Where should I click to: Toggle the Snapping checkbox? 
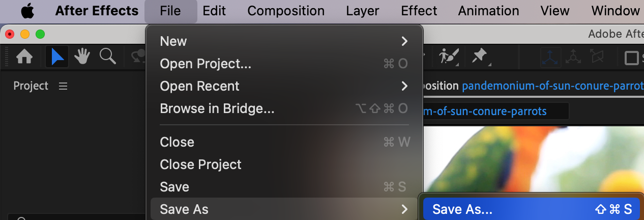[632, 58]
